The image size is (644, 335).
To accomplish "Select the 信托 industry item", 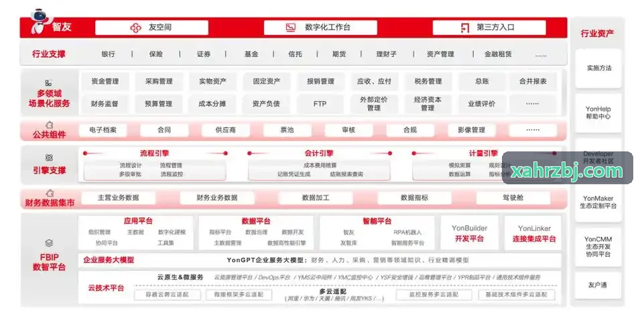I will [296, 54].
